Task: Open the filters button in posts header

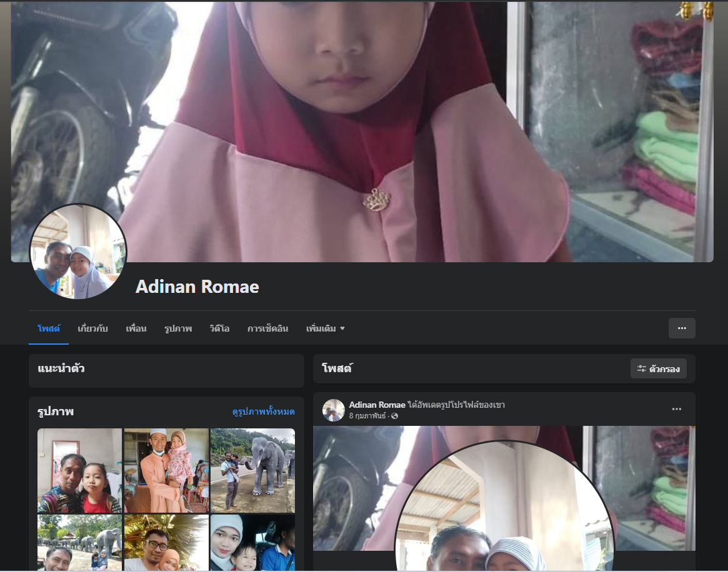Action: 659,368
